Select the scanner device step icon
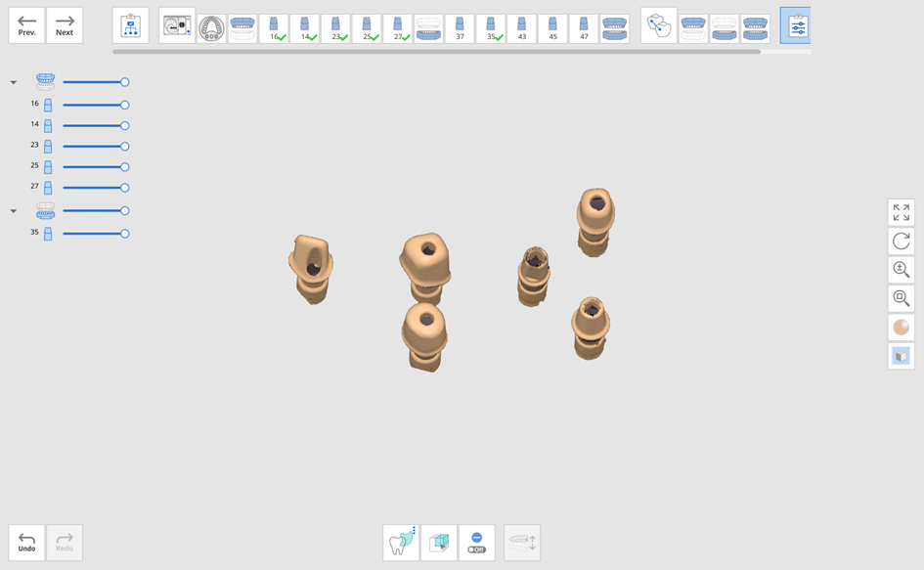Screen dimensions: 924x570 pos(177,25)
